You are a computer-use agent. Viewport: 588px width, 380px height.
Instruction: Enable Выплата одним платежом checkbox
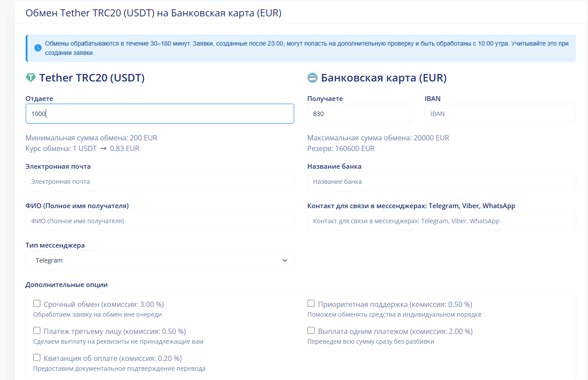point(311,331)
